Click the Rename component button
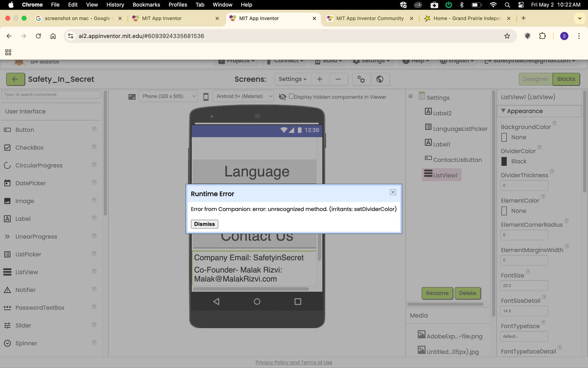Viewport: 588px width, 368px height. coord(437,293)
